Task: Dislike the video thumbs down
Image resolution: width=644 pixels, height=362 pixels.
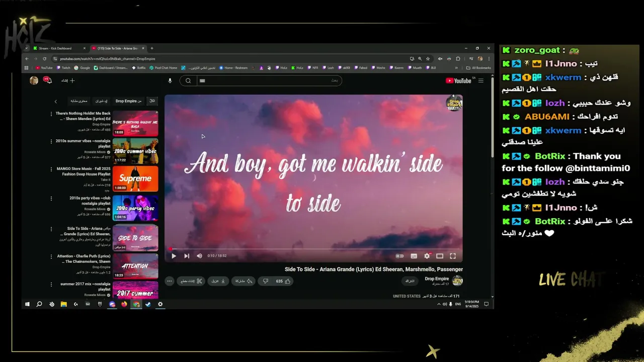Action: (x=266, y=281)
